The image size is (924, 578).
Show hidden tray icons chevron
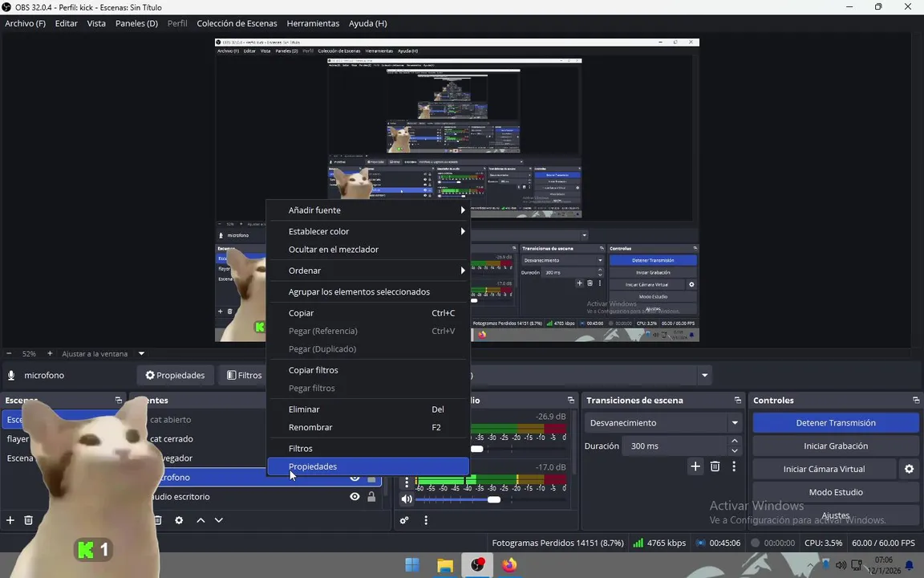coord(809,565)
